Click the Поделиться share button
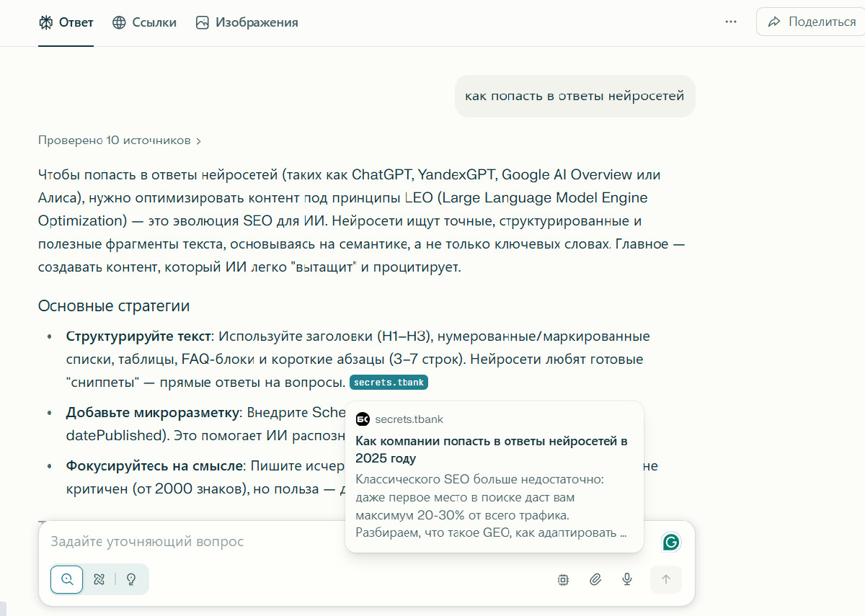The width and height of the screenshot is (865, 616). (812, 22)
